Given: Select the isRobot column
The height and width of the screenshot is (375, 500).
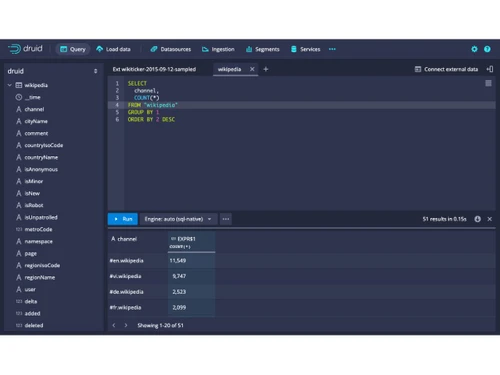Looking at the screenshot, I should point(34,205).
